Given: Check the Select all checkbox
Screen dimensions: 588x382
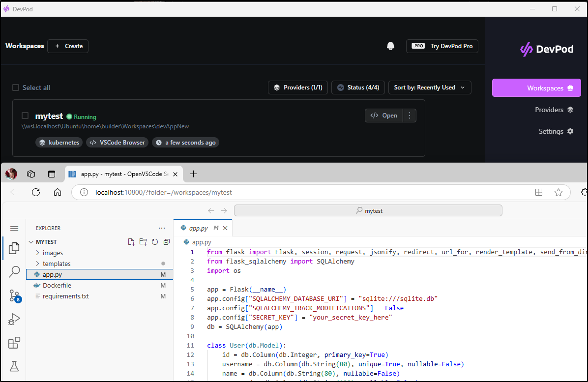Looking at the screenshot, I should (x=16, y=88).
